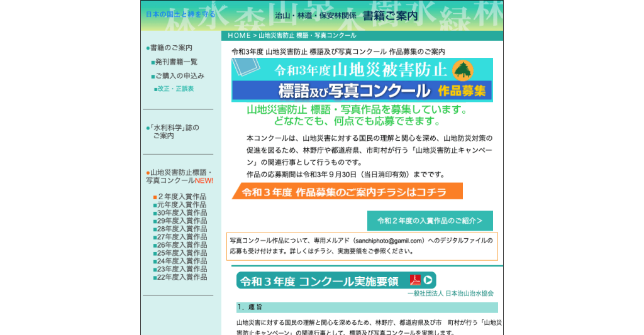Open 書籍のご案内 in the sidebar
This screenshot has width=644, height=335.
[171, 48]
